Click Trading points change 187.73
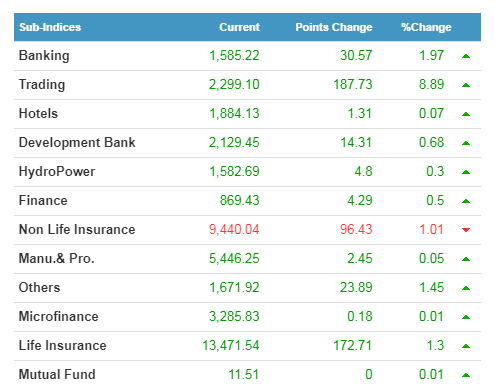 [x=353, y=84]
